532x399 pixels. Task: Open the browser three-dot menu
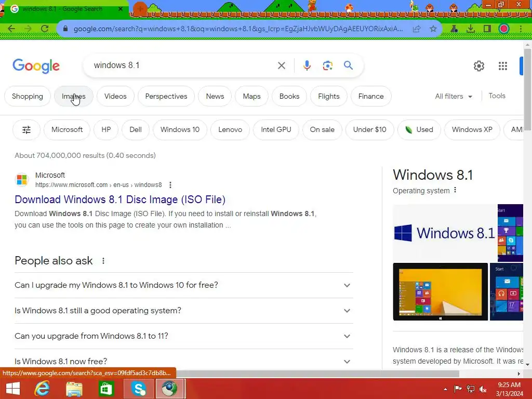[521, 29]
